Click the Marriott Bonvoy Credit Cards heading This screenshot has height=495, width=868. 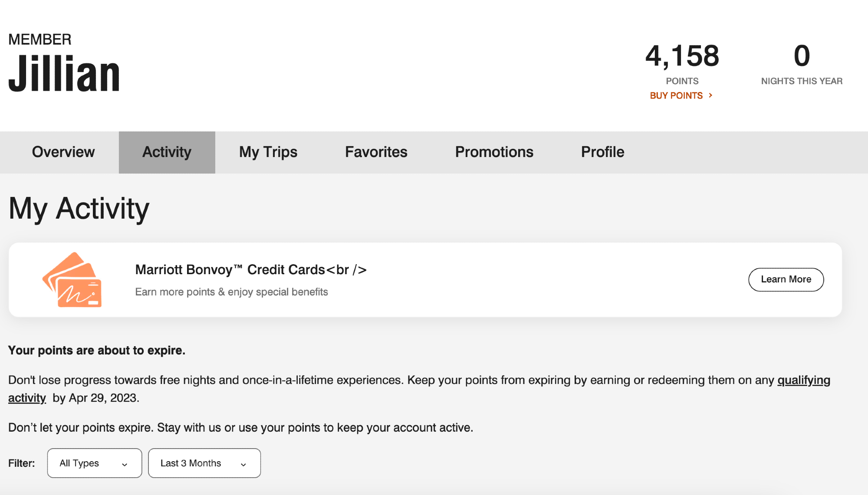(251, 270)
